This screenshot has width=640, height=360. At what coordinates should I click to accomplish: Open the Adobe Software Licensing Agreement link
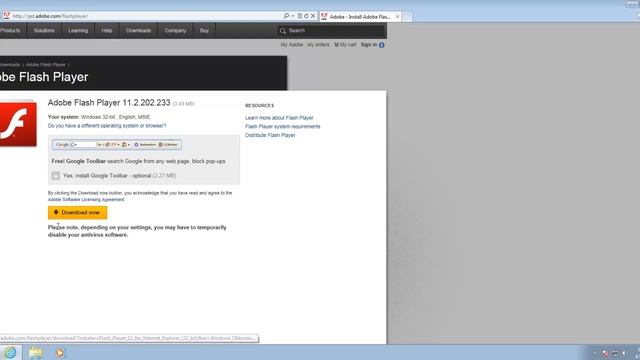(86, 200)
